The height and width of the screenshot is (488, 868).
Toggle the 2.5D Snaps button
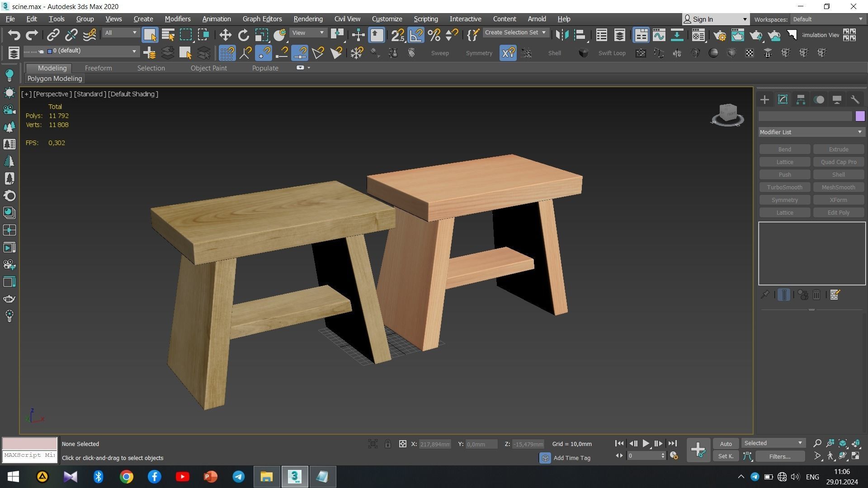click(x=398, y=35)
